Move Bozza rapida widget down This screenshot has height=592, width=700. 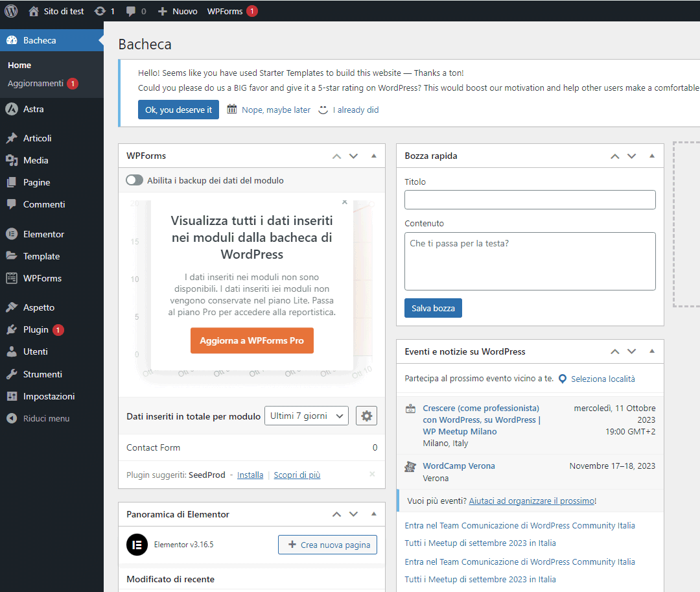coord(631,156)
